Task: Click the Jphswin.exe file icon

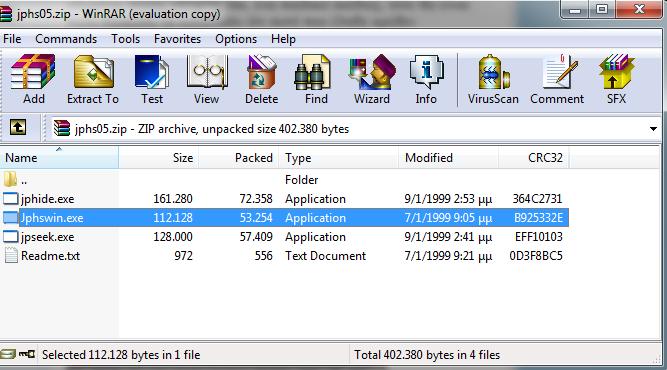Action: 11,218
